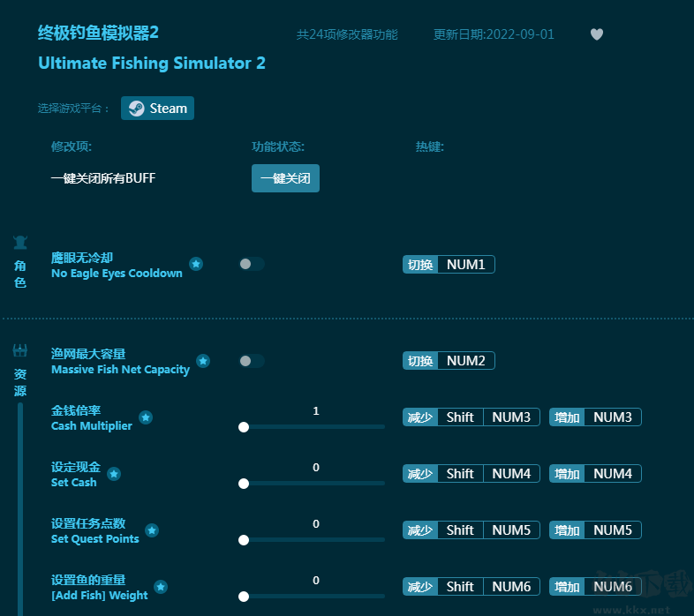Select the Steam platform button
The image size is (694, 616).
click(158, 109)
